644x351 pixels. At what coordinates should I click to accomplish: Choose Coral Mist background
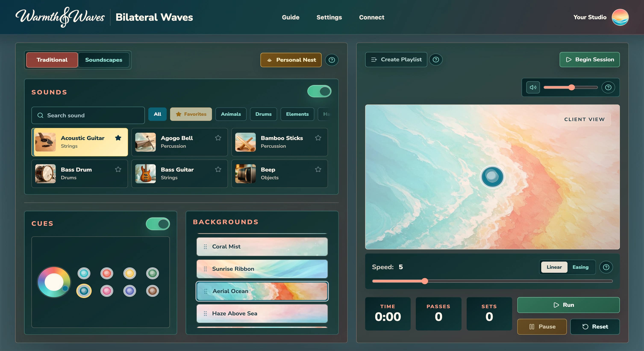point(262,246)
